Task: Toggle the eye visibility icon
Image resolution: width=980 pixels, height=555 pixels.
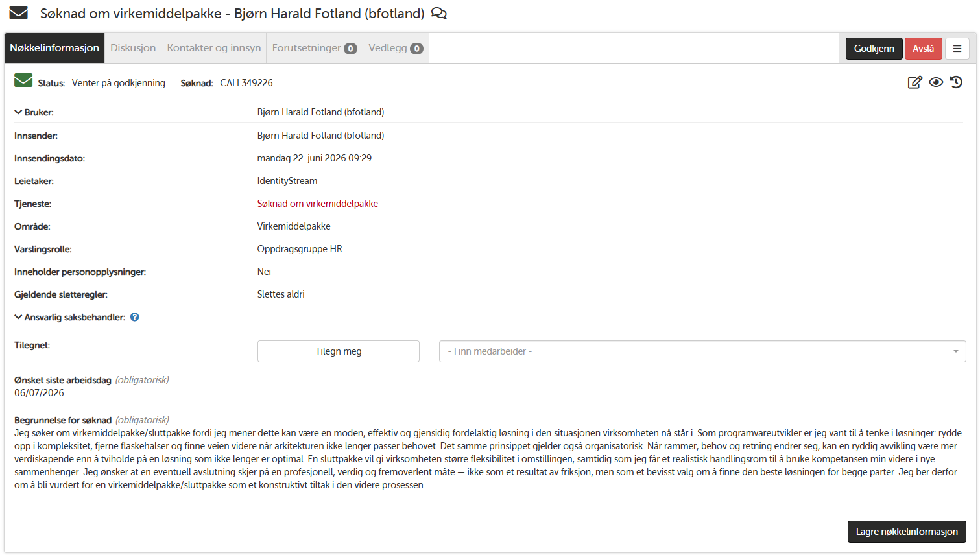Action: coord(936,82)
